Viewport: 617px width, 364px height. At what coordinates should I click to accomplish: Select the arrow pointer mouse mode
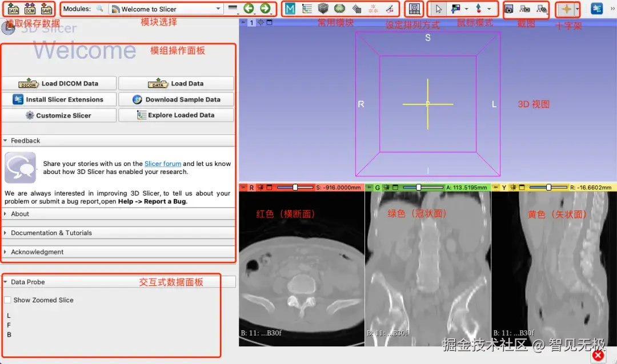(x=438, y=9)
